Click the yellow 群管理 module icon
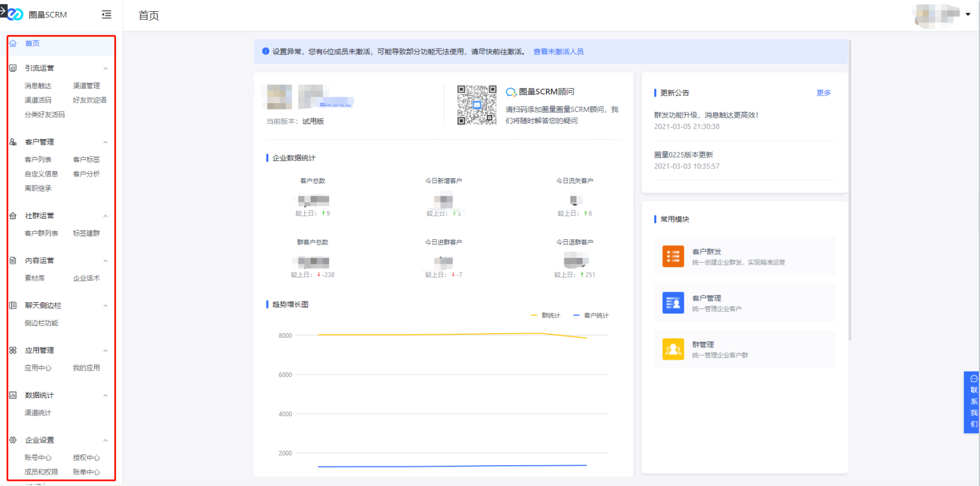 tap(673, 349)
